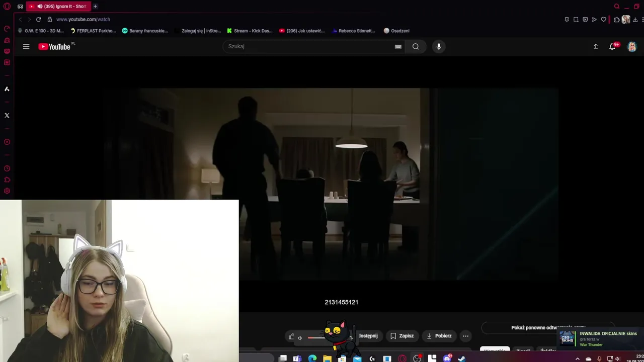Go back to previous page
Image resolution: width=644 pixels, height=362 pixels.
click(x=20, y=19)
